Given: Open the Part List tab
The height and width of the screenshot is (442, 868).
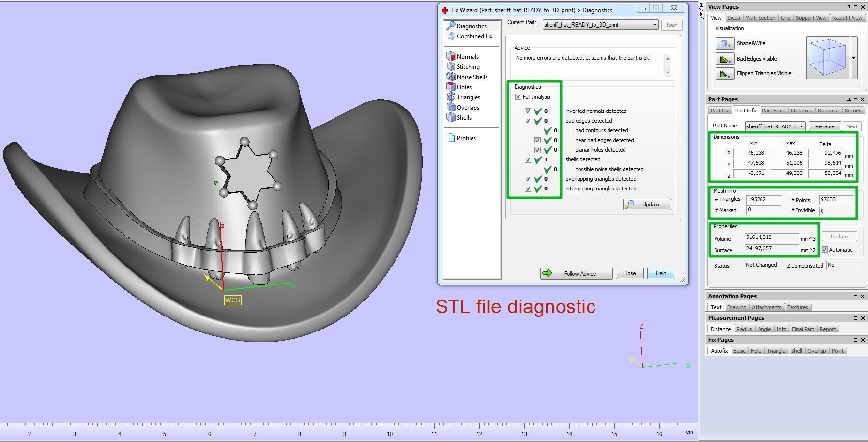Looking at the screenshot, I should 720,110.
